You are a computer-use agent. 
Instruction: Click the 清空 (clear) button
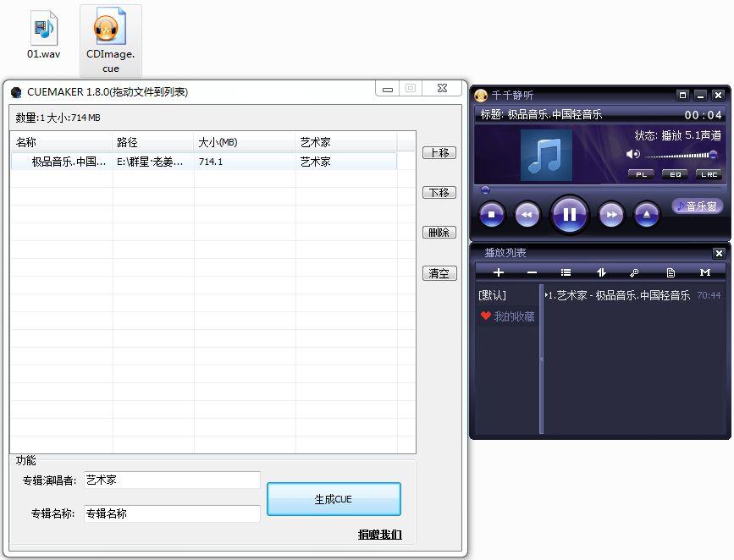coord(439,273)
